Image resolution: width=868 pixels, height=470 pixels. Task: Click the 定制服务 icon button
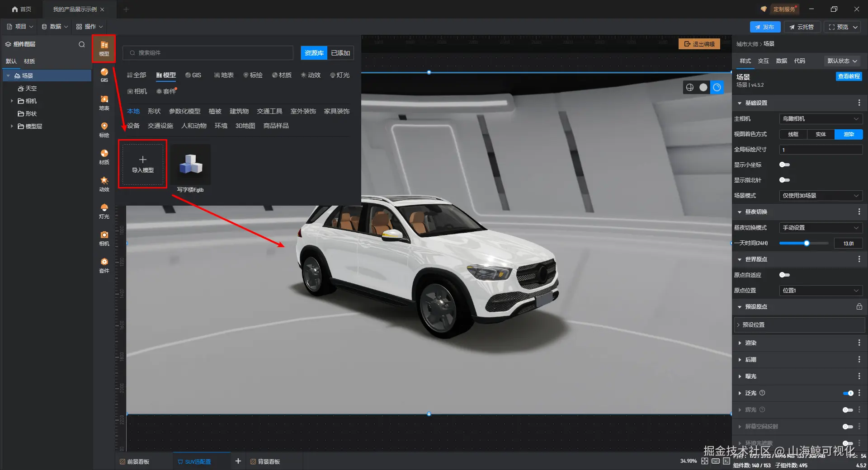pos(780,9)
